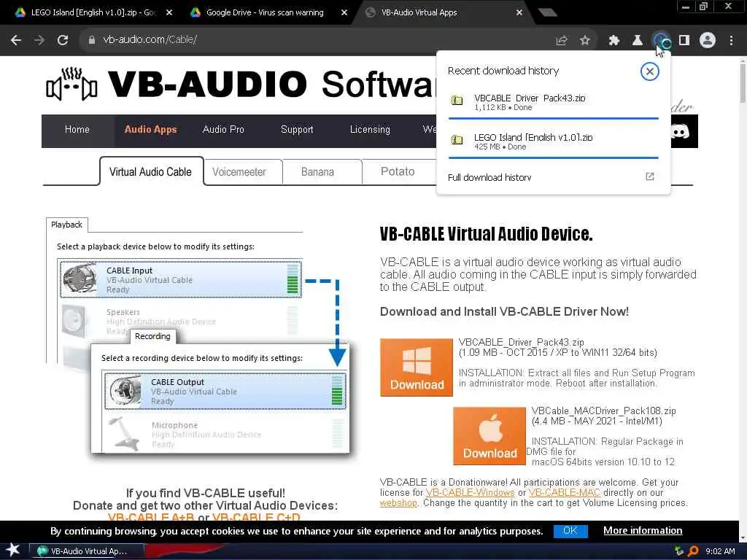Open the Chrome Labs flask icon
This screenshot has height=560, width=747.
tap(638, 41)
